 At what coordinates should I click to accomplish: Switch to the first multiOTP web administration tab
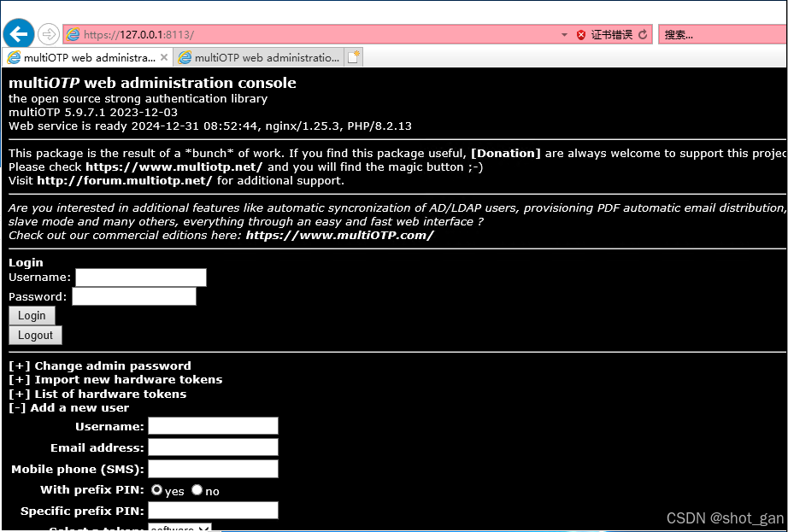click(88, 58)
